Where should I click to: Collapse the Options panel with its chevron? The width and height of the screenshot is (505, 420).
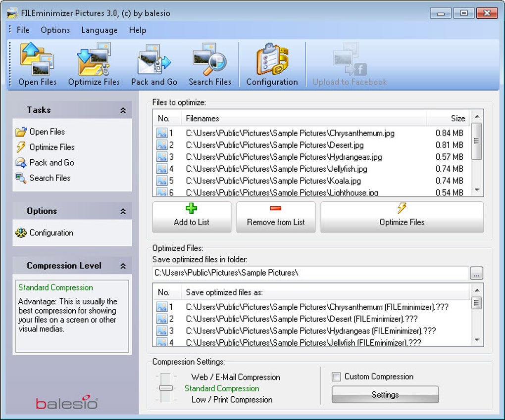click(123, 211)
